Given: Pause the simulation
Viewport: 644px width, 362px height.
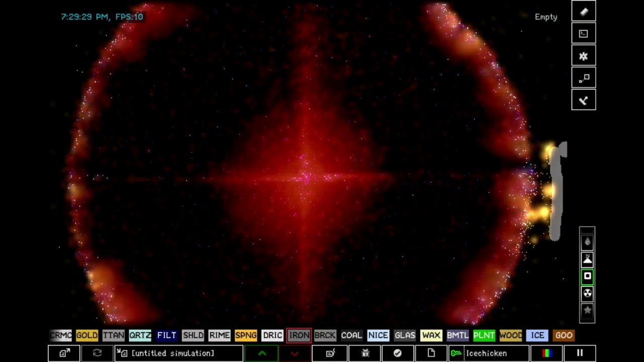Looking at the screenshot, I should click(580, 353).
